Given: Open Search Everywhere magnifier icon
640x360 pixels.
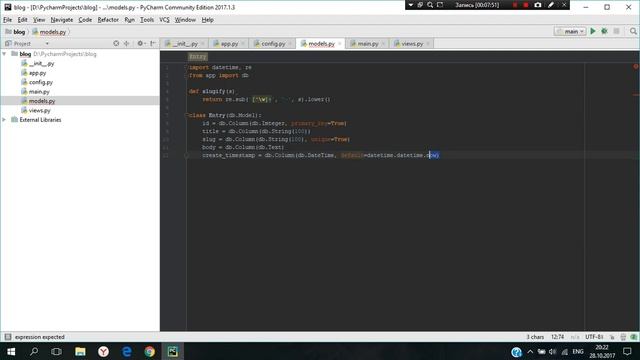Looking at the screenshot, I should (x=633, y=31).
